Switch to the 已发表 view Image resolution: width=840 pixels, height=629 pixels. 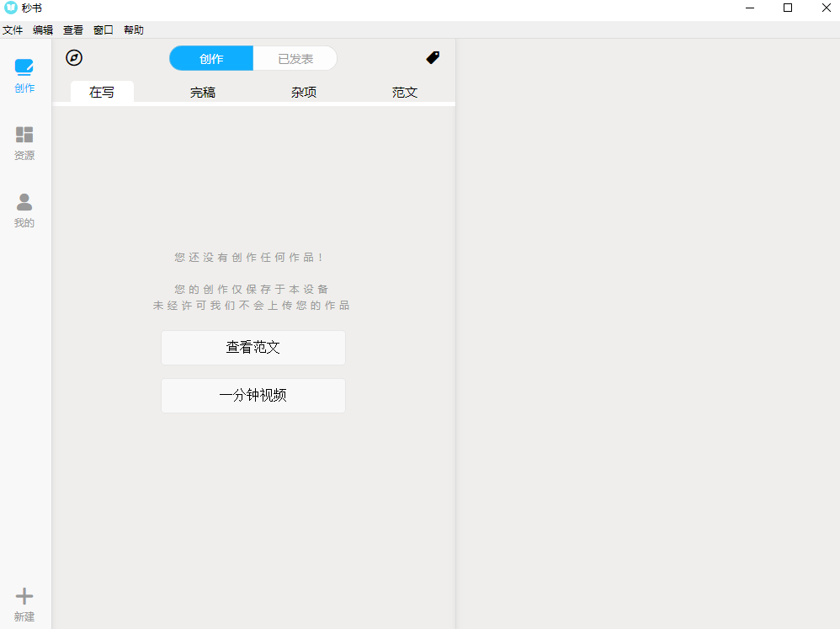pyautogui.click(x=295, y=58)
